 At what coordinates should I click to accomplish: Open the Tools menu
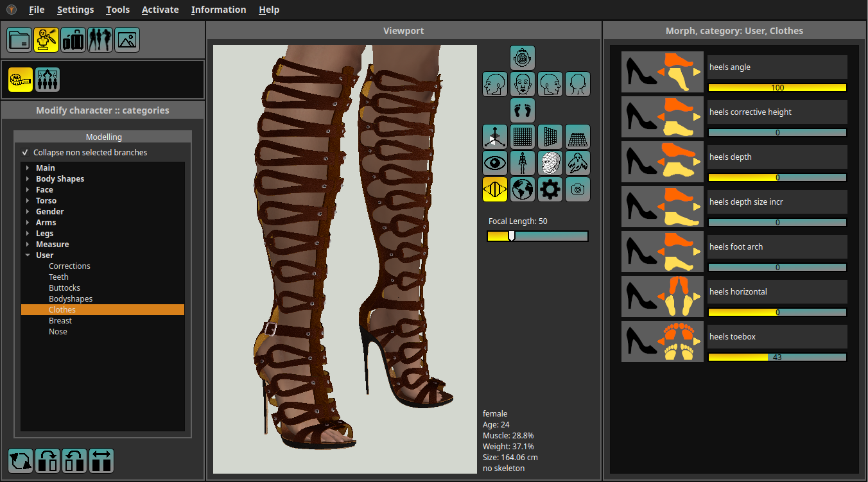pyautogui.click(x=117, y=10)
